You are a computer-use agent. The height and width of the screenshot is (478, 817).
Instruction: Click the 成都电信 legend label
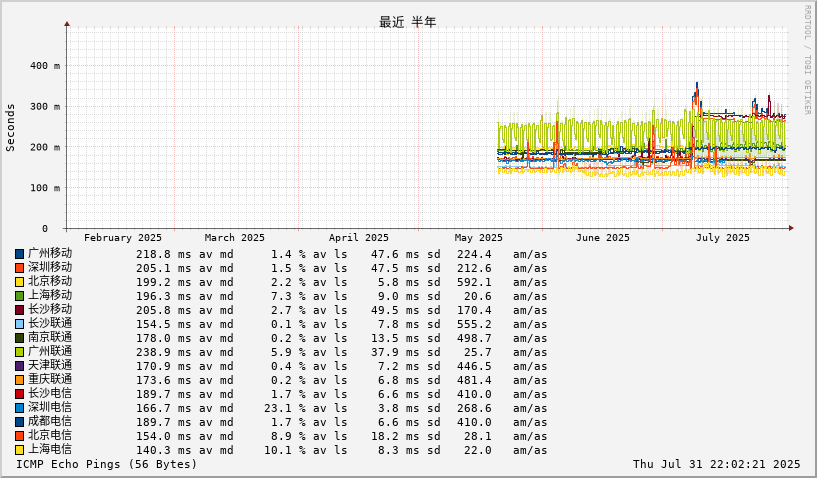tap(50, 422)
